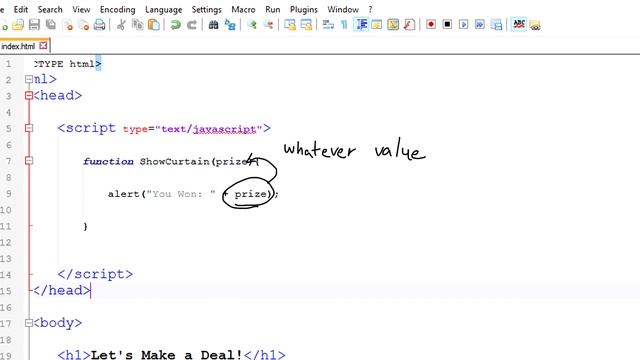Image resolution: width=640 pixels, height=360 pixels.
Task: Click the icon right of spell-check
Action: pos(535,25)
